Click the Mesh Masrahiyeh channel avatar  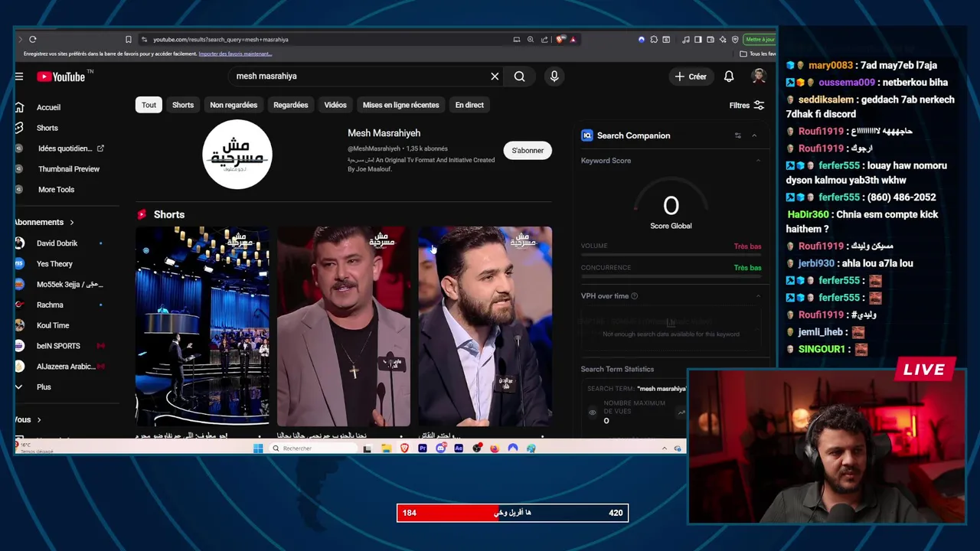(x=237, y=155)
